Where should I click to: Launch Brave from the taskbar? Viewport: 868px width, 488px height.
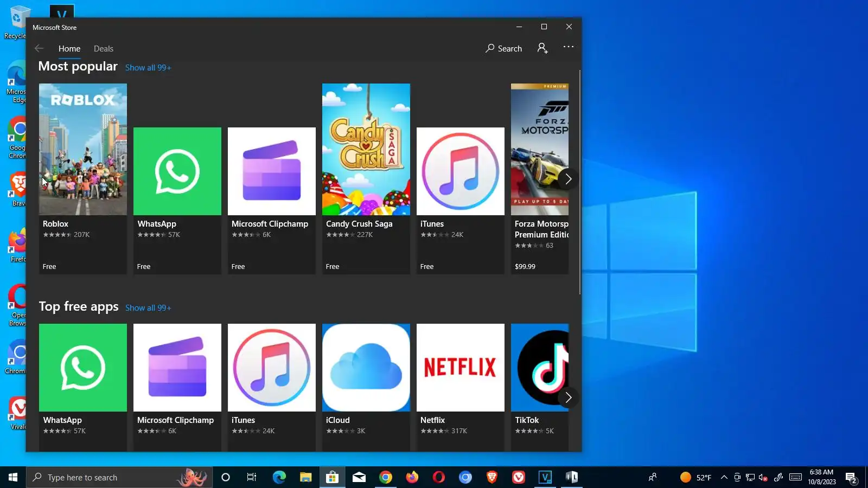pos(492,477)
